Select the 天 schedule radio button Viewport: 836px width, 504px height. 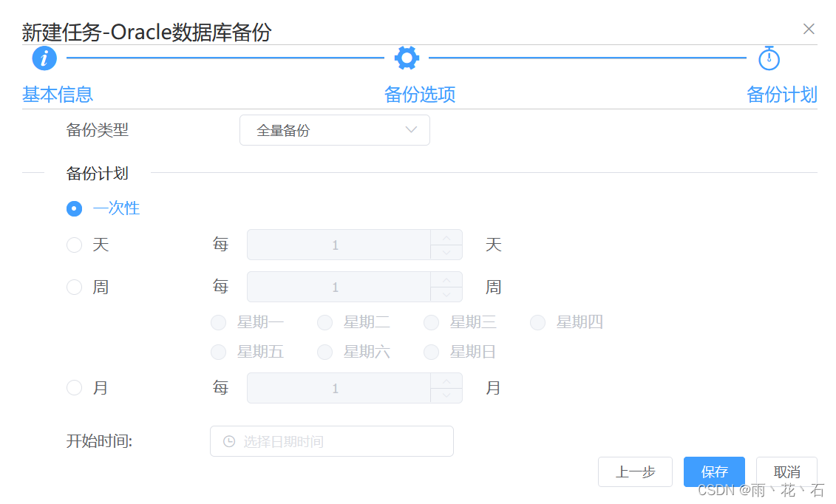point(74,245)
